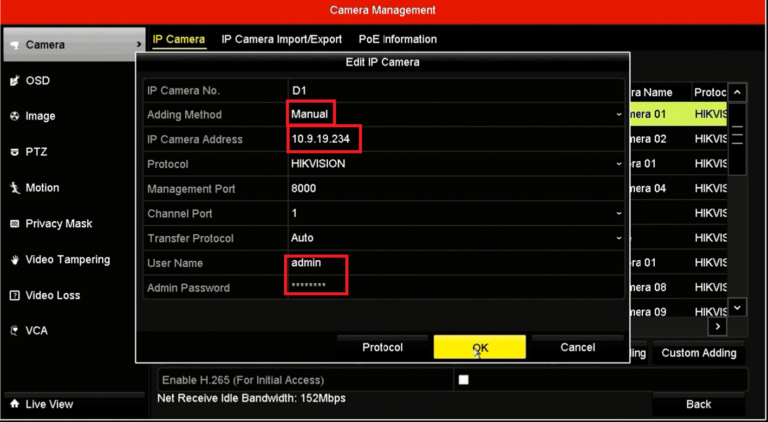Open the Camera section in sidebar
Viewport: 768px width, 422px height.
[x=70, y=45]
